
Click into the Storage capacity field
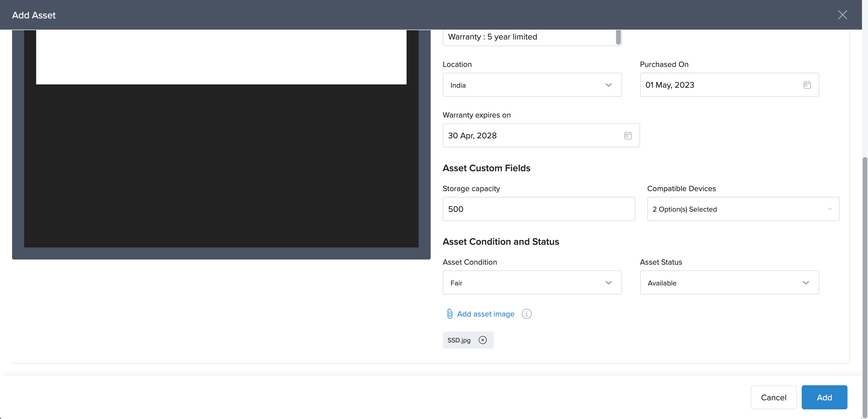539,209
